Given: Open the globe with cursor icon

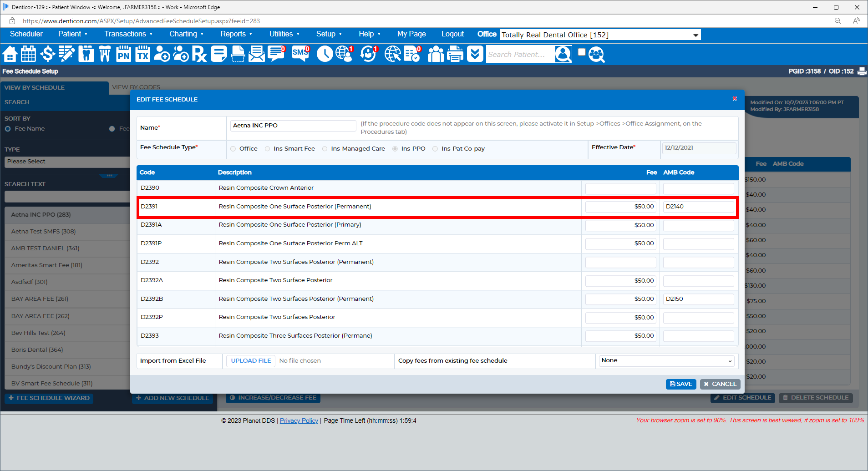Looking at the screenshot, I should 393,54.
